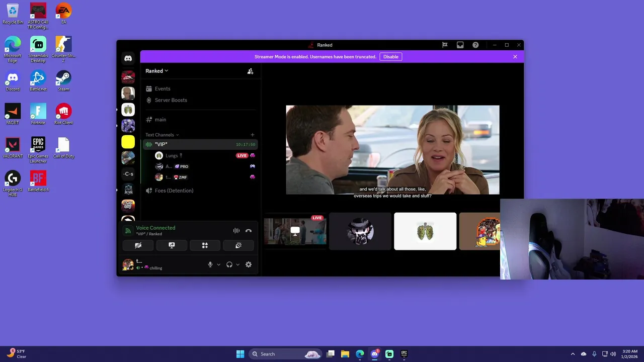
Task: Open weather widget showing 53°F
Action: pos(17,354)
